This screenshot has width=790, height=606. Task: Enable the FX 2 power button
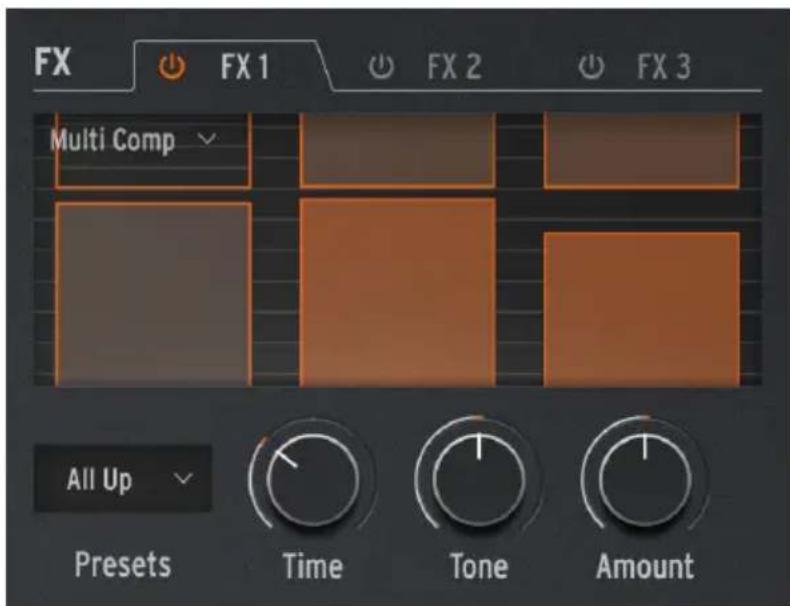tap(381, 66)
